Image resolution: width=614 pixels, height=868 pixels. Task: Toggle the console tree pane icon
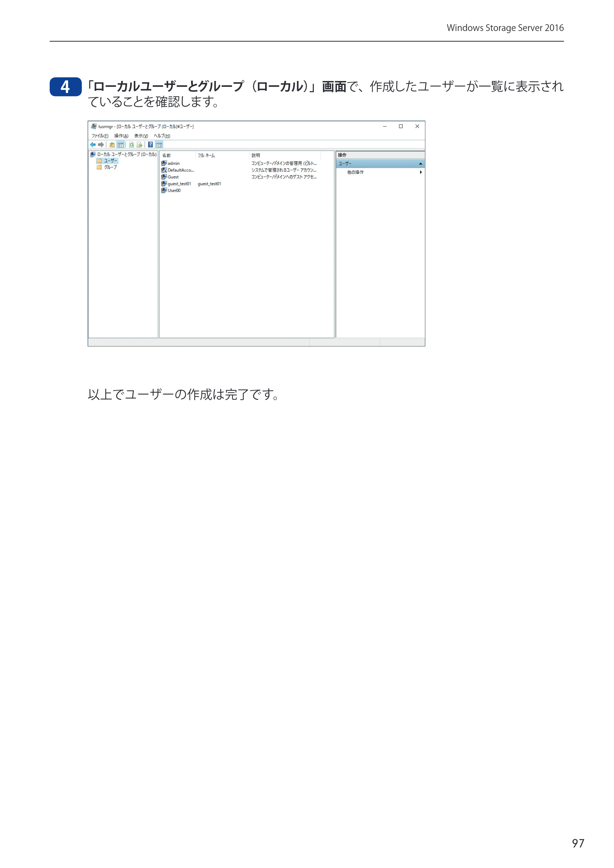click(121, 145)
